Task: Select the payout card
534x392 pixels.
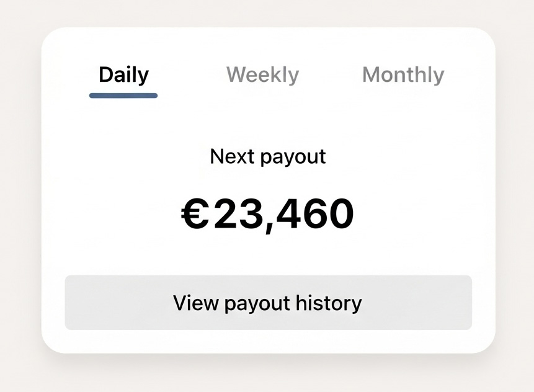Action: pos(267,192)
